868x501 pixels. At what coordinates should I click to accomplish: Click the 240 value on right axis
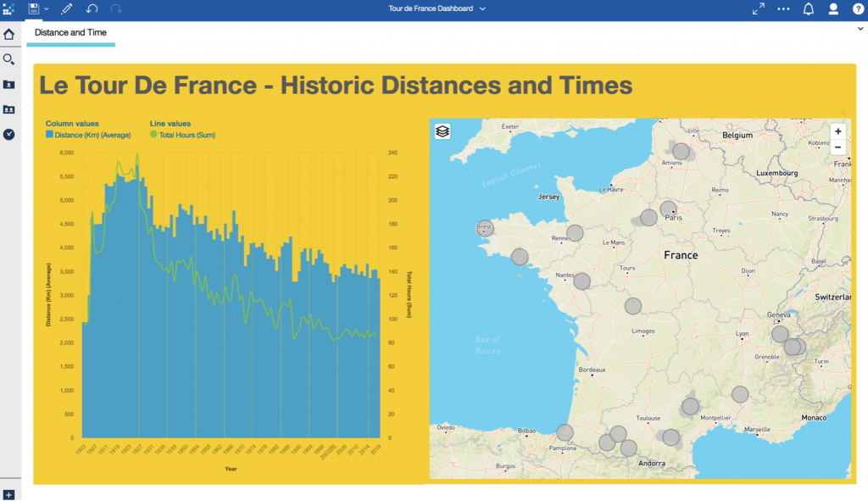(392, 153)
